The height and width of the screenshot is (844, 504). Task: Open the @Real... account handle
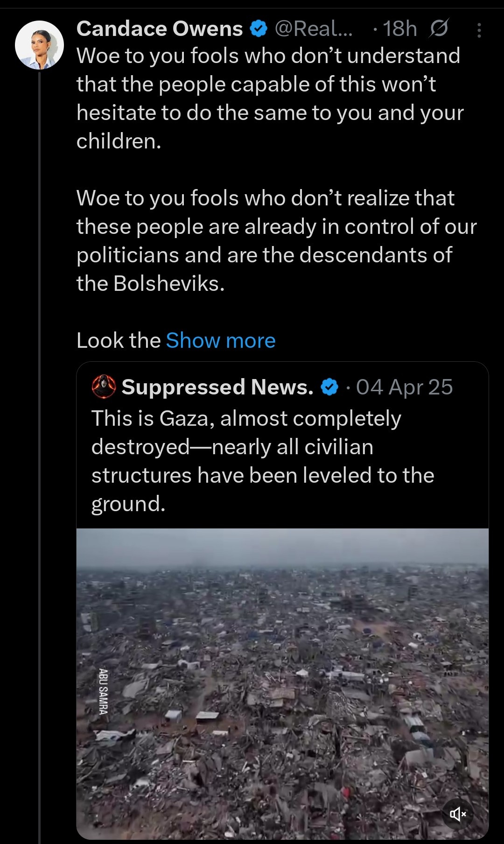314,29
